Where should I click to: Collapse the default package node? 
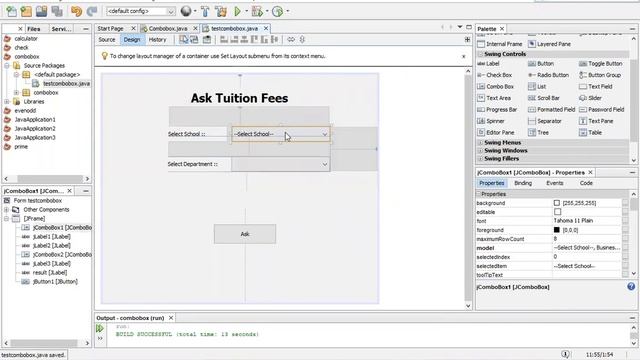16,75
